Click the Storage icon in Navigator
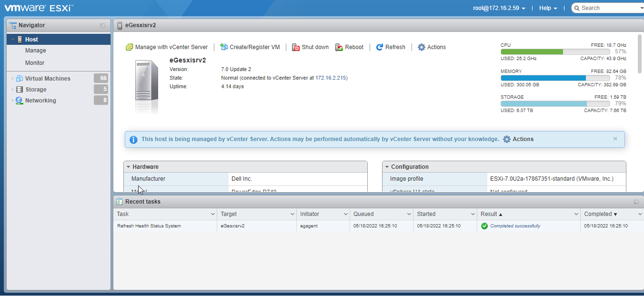This screenshot has height=298, width=644. pos(20,90)
